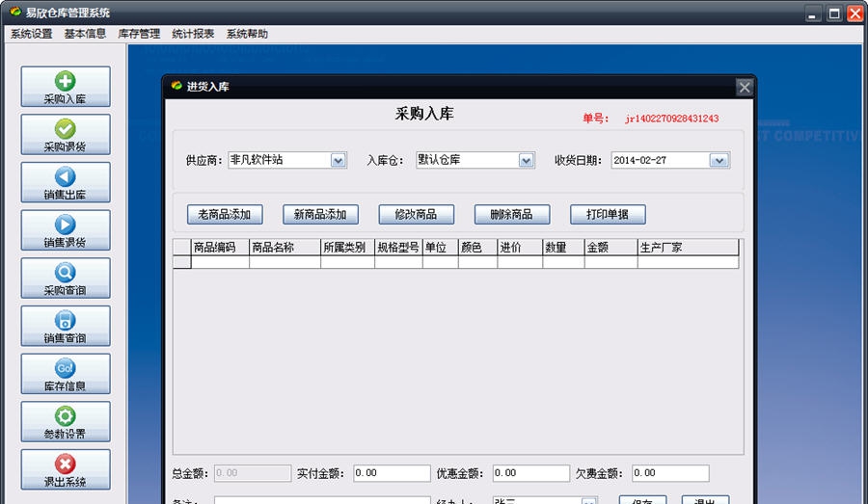
Task: Open the 统计报表 menu
Action: click(193, 34)
